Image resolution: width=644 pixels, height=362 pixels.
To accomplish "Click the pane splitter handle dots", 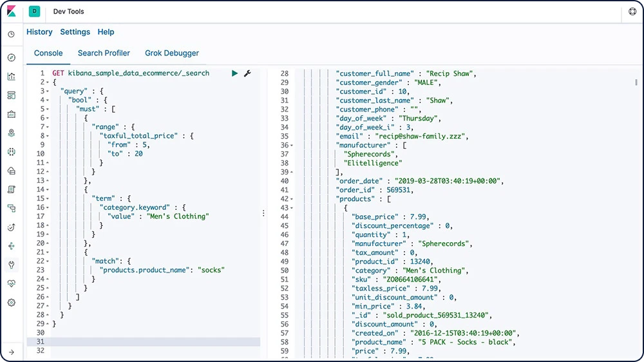I will 263,213.
